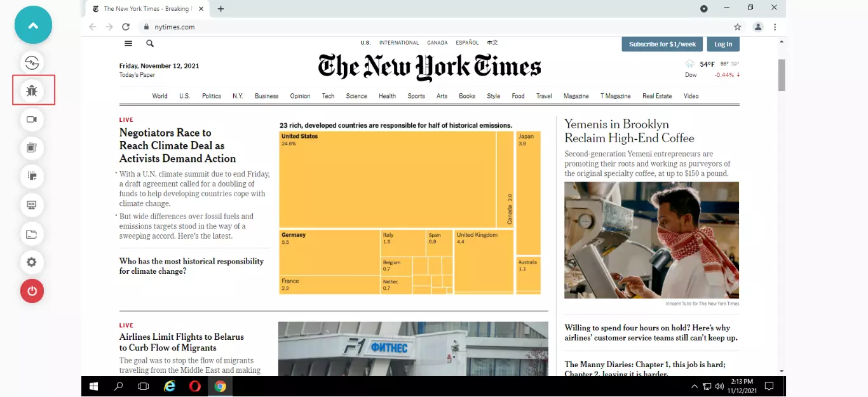Click the switch/swap arrows sidebar icon

coord(32,62)
